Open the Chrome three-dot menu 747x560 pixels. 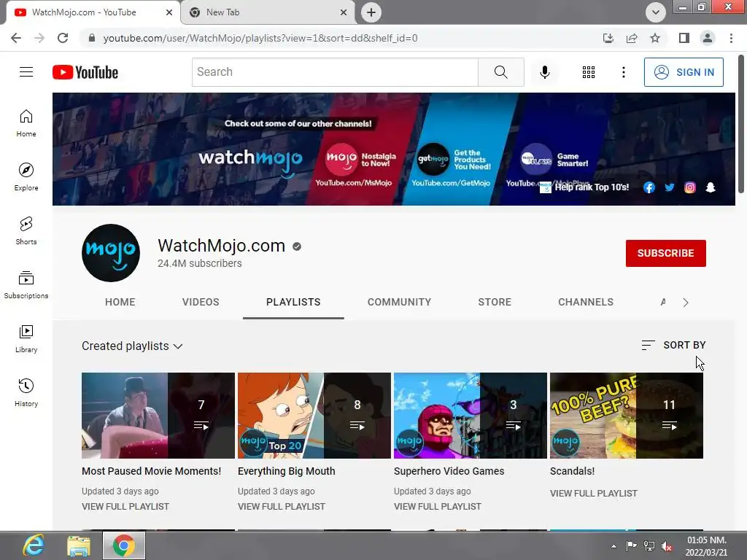pyautogui.click(x=731, y=38)
